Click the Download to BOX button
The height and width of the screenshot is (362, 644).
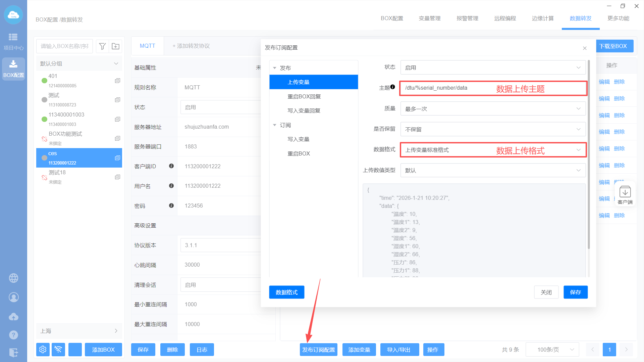[613, 46]
